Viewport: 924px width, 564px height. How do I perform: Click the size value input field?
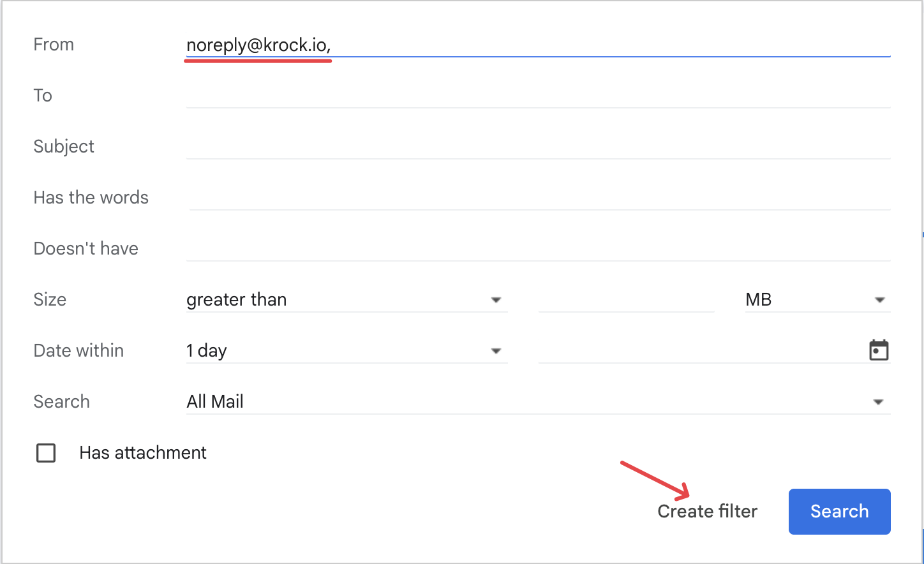[626, 299]
